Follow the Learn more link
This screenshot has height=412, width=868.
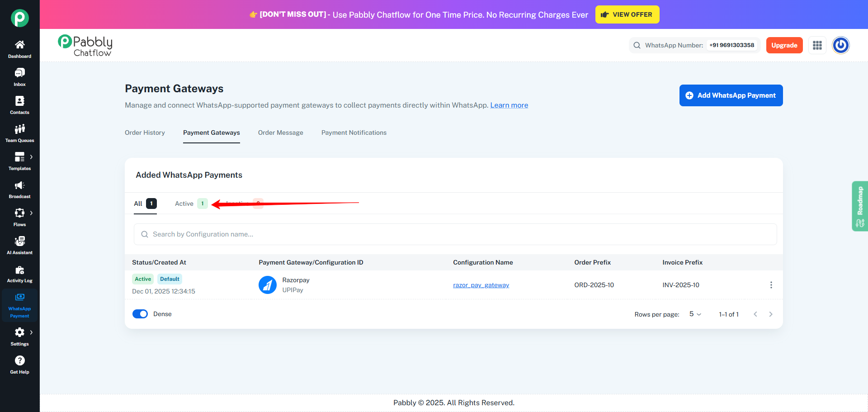509,105
